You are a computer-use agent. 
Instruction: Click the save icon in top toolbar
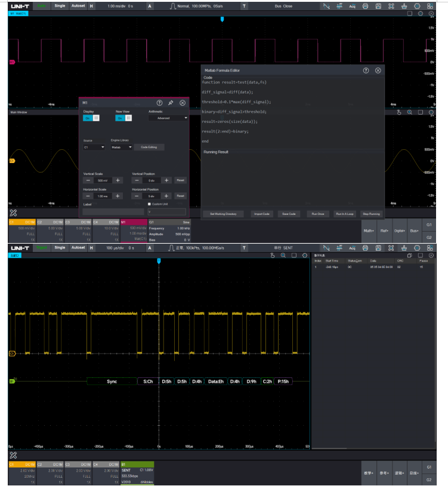coord(377,5)
